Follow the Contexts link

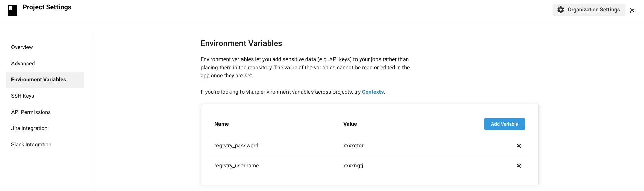point(372,92)
